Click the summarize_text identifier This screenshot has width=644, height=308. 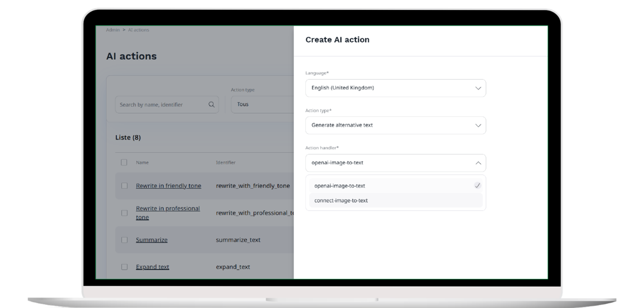point(238,240)
